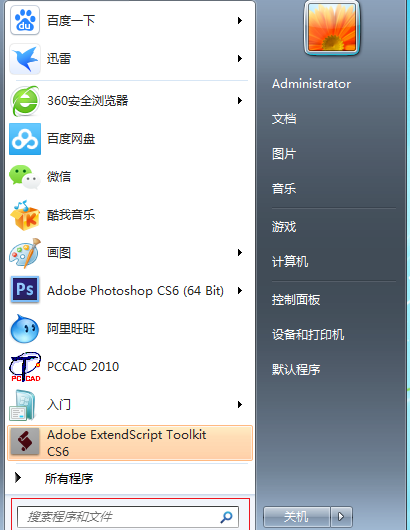Click the Adobe ExtendScript Toolkit icon

pos(25,442)
